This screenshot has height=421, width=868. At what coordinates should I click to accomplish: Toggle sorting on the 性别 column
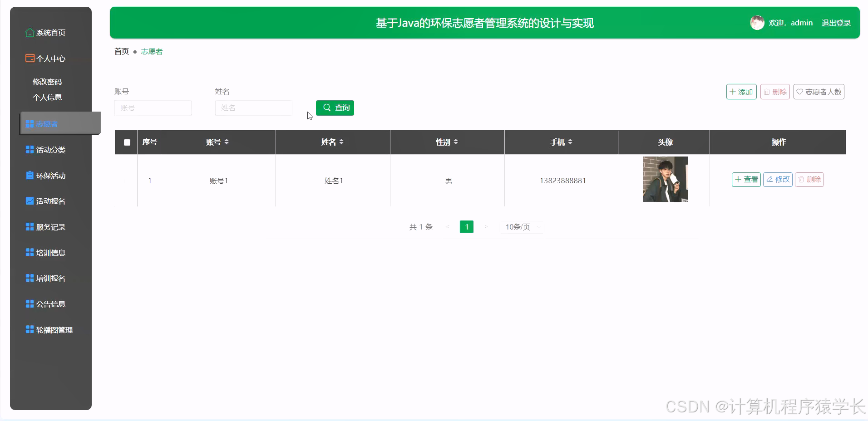tap(456, 142)
